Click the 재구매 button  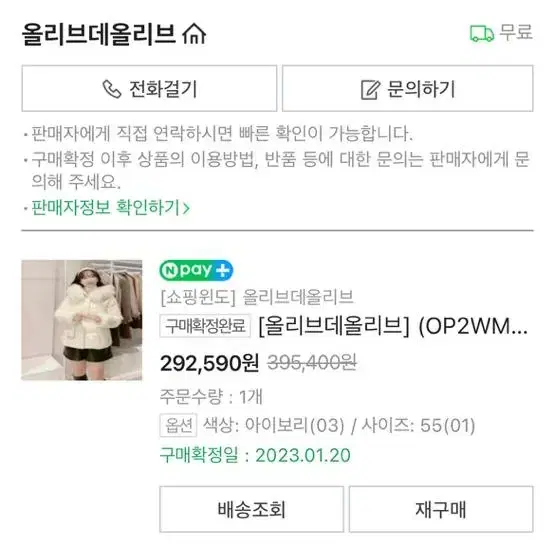pos(441,509)
